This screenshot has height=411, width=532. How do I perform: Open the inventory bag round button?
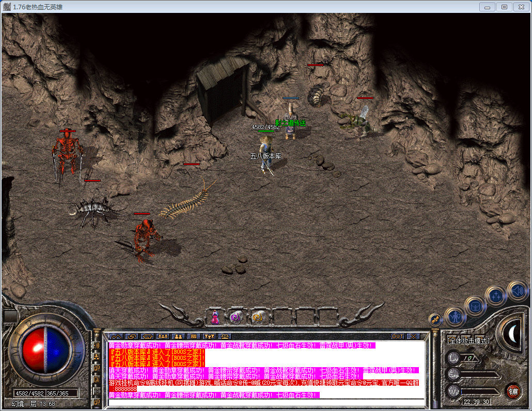point(475,307)
